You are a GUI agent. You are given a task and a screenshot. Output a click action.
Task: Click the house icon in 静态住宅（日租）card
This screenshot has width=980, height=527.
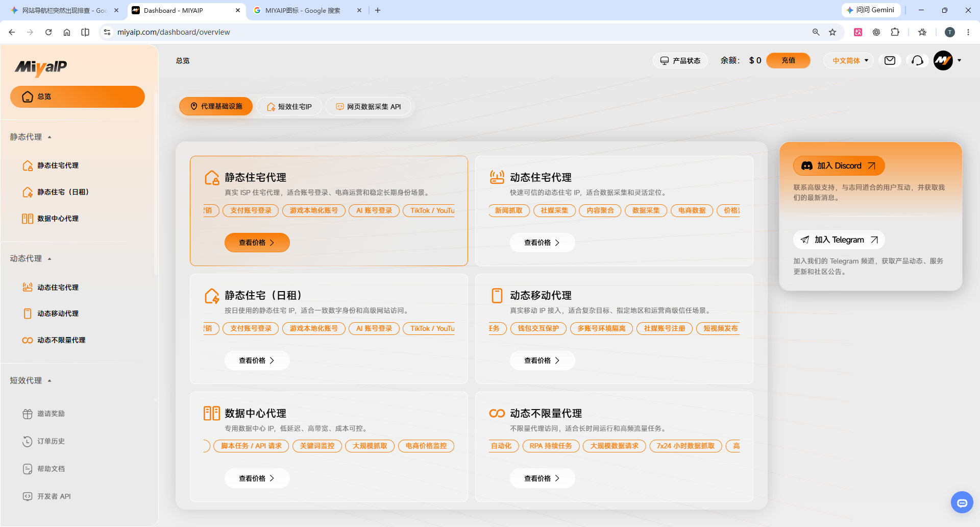(212, 296)
